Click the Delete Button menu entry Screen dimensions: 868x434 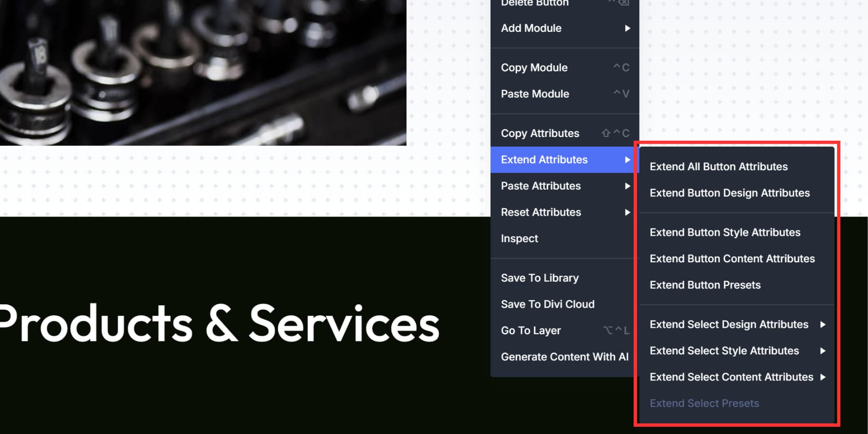coord(534,4)
